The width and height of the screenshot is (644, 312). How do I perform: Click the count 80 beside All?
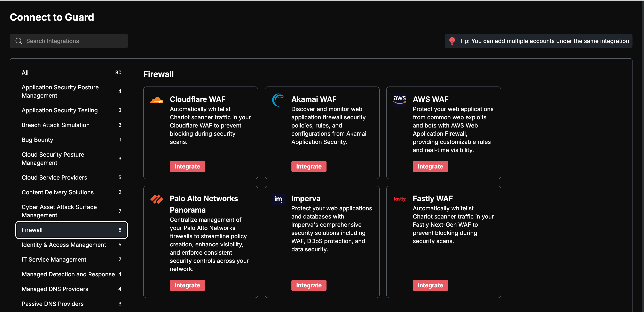pyautogui.click(x=118, y=72)
